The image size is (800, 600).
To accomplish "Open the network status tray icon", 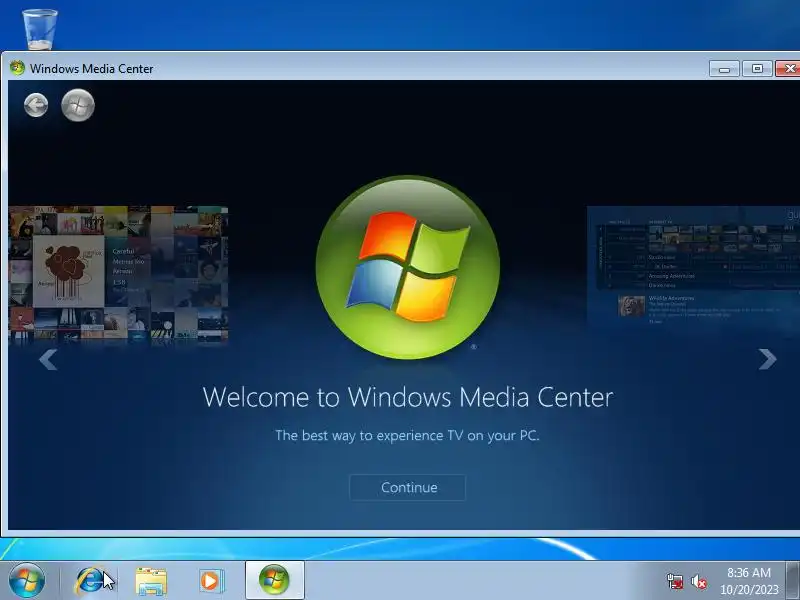I will [674, 581].
